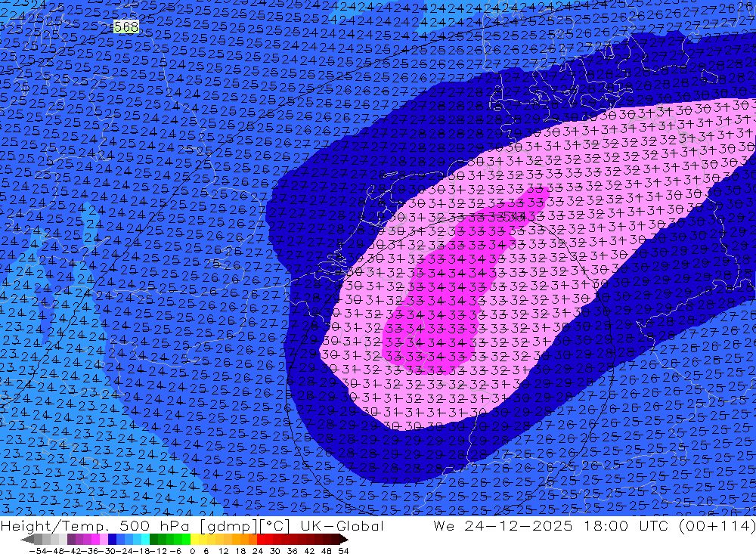
Task: Click the [gdmp][°C] units label
Action: (246, 525)
